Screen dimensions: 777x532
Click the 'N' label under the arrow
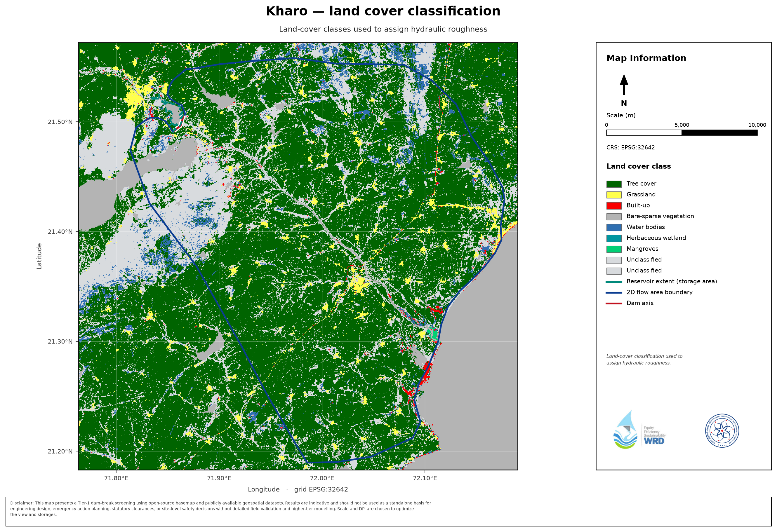[624, 103]
